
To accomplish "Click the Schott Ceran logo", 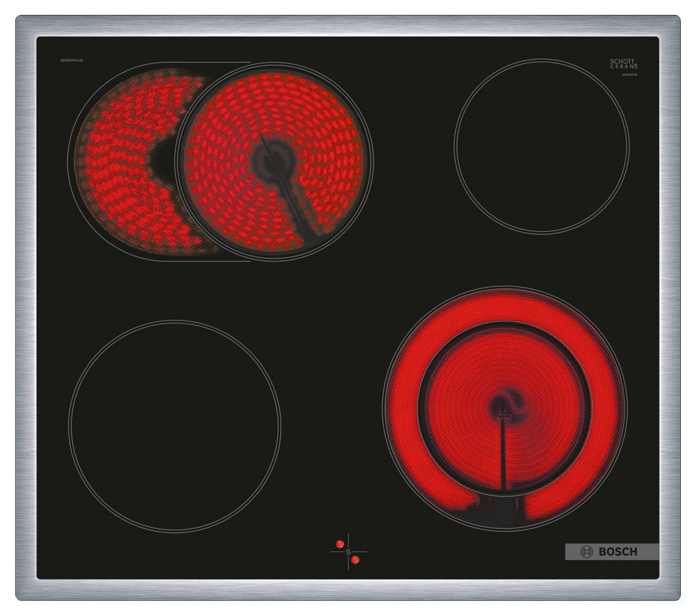I will pyautogui.click(x=623, y=63).
